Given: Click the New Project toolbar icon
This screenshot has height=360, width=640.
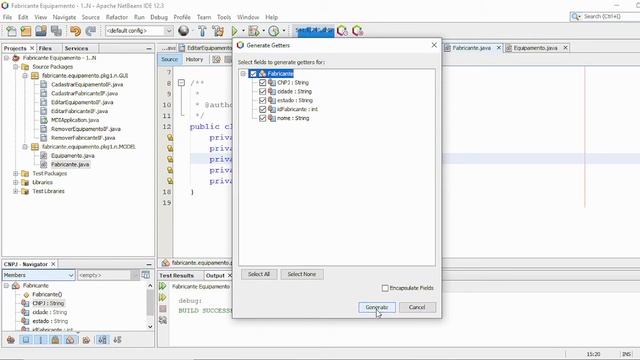Looking at the screenshot, I should 26,31.
